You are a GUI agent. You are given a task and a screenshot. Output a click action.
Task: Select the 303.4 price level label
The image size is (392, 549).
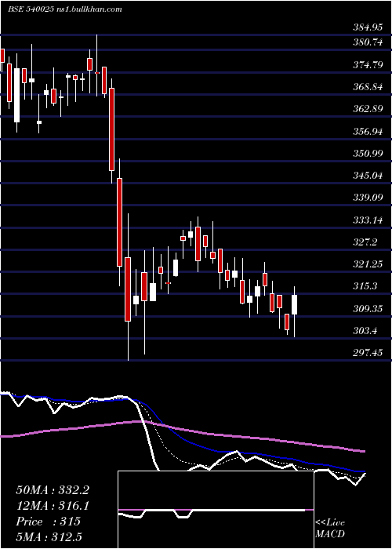(x=365, y=331)
